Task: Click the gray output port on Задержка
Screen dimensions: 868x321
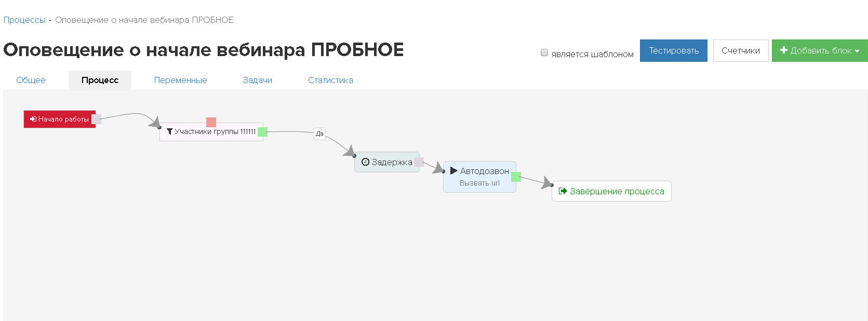Action: click(x=419, y=162)
